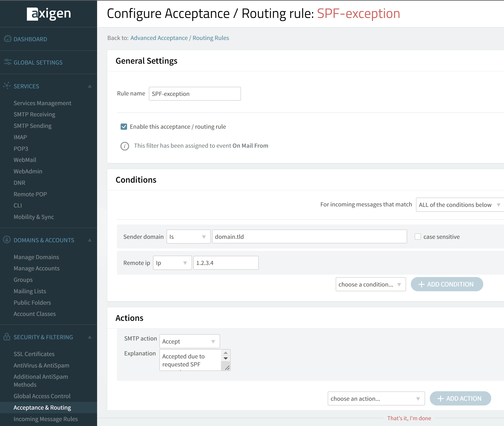Disable the Enable this acceptance routing rule checkbox
504x426 pixels.
click(x=124, y=127)
